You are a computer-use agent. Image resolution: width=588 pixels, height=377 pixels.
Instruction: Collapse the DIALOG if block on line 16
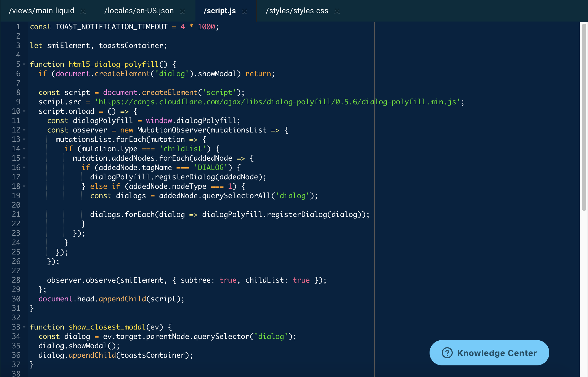[24, 168]
